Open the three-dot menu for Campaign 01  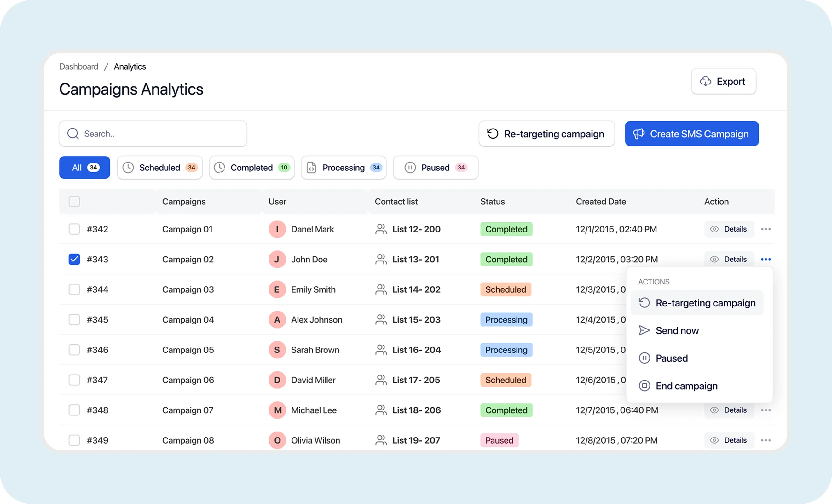click(x=766, y=229)
